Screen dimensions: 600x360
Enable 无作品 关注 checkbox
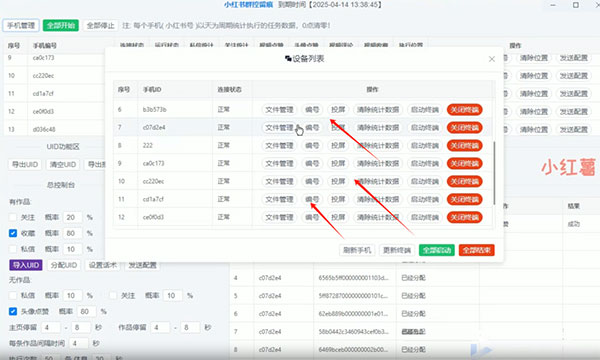pyautogui.click(x=113, y=296)
